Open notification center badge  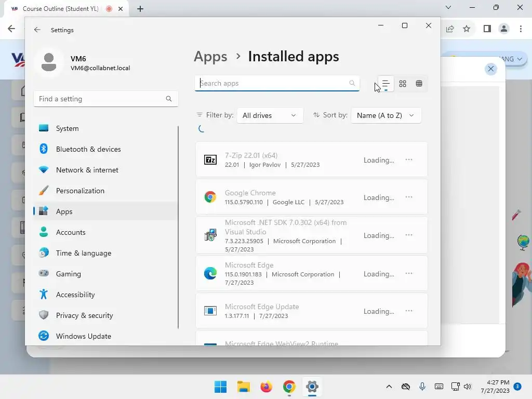point(517,386)
